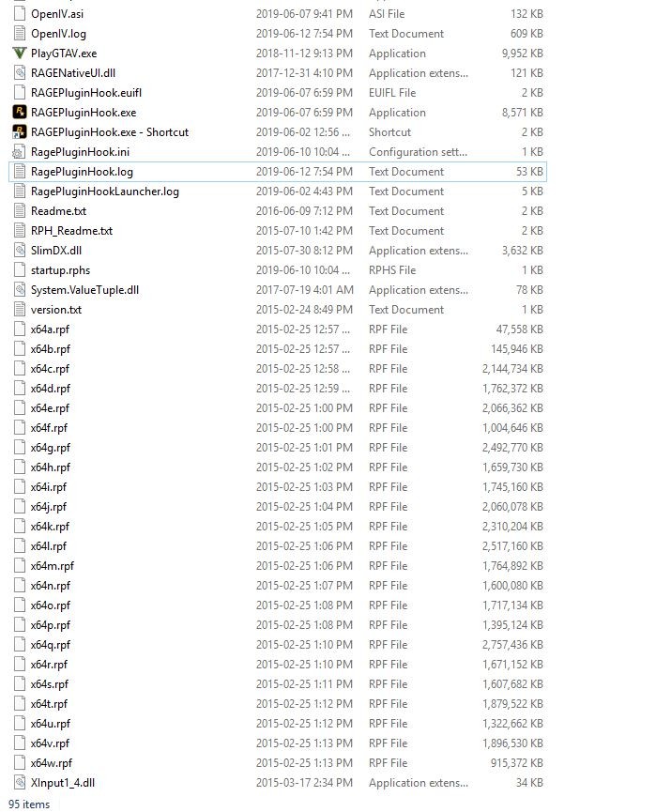This screenshot has height=812, width=671.
Task: Click the RAGEPluginHook.euifl file icon
Action: click(x=19, y=93)
